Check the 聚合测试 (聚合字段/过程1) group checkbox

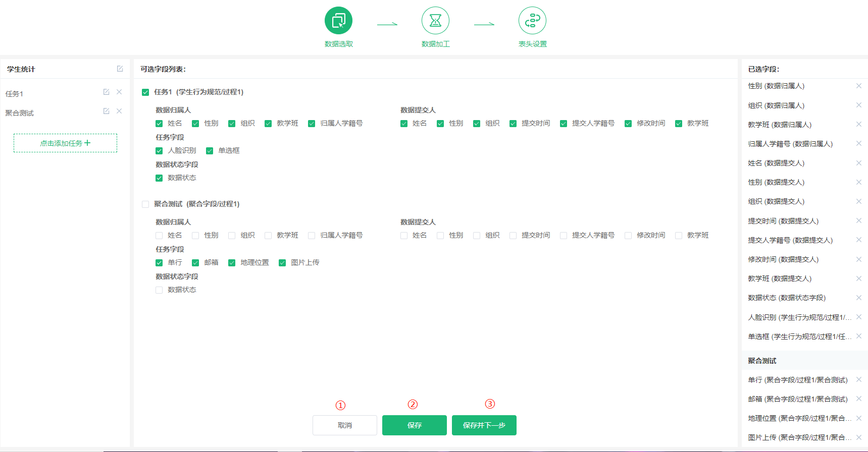coord(145,204)
